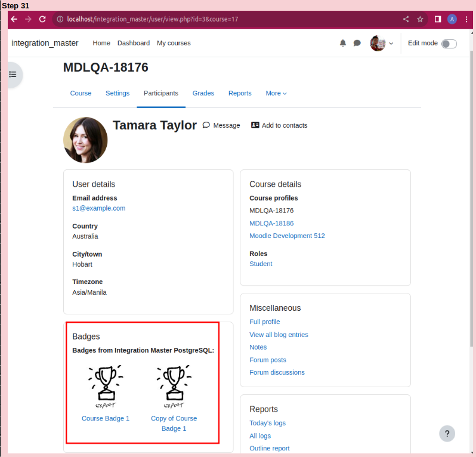Viewport: 476px width, 457px height.
Task: Open the Full profile link
Action: pos(265,322)
